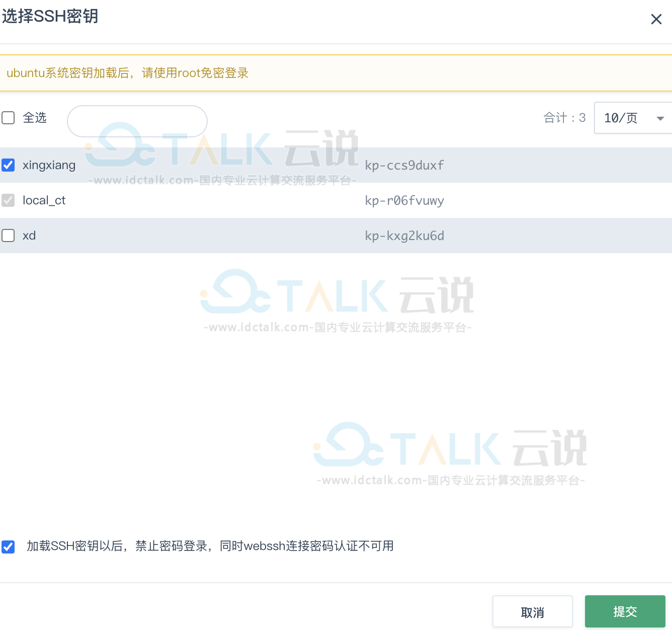Tick the 全选 select-all checkbox
Screen dimensions: 672x630
pyautogui.click(x=8, y=118)
